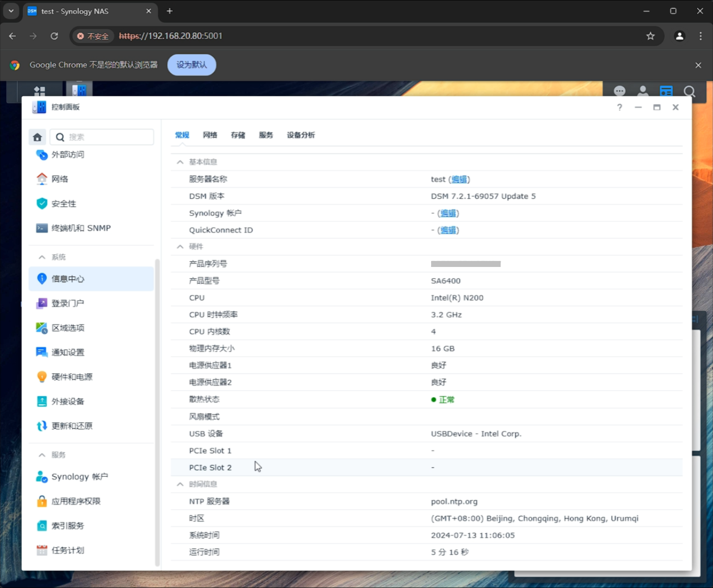
Task: Open Hardware & Power (硬件和电源) settings
Action: 72,377
